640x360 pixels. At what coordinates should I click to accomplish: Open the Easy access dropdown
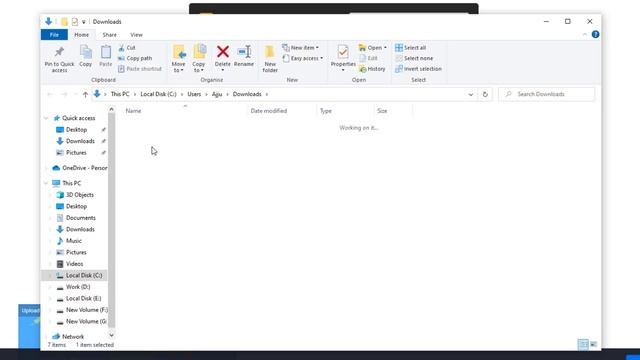pos(303,58)
